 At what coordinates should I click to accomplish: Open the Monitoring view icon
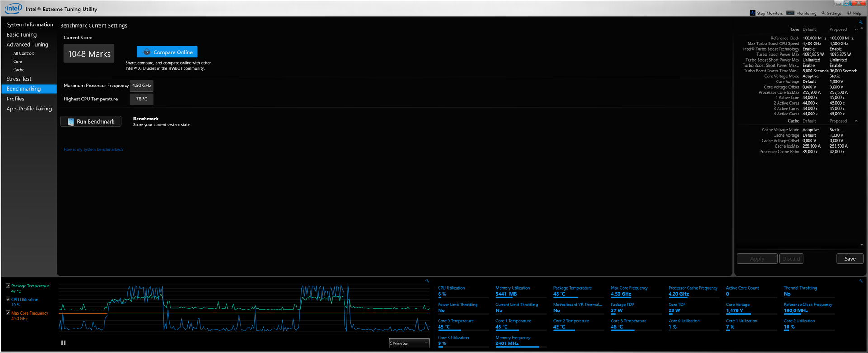pos(790,13)
